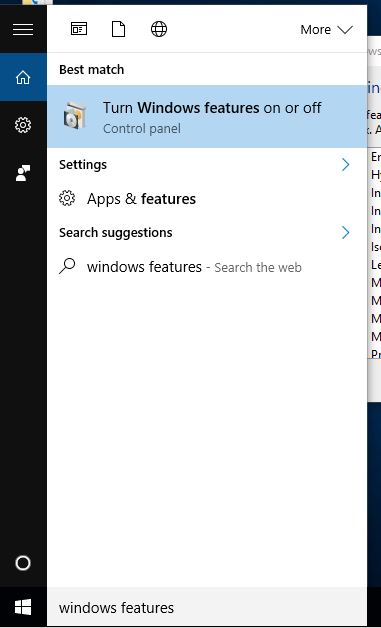Image resolution: width=381 pixels, height=628 pixels.
Task: Open the Feedback icon in sidebar
Action: pos(23,173)
